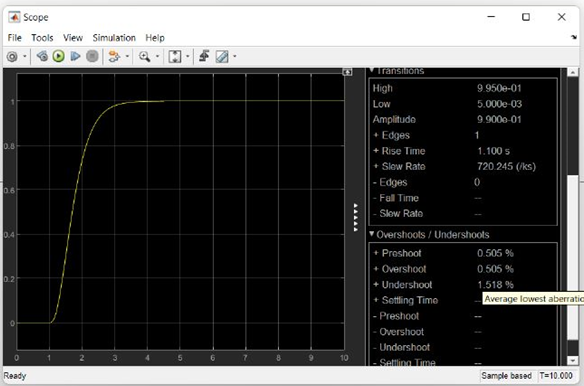The image size is (584, 386).
Task: Open the Help menu
Action: tap(155, 38)
